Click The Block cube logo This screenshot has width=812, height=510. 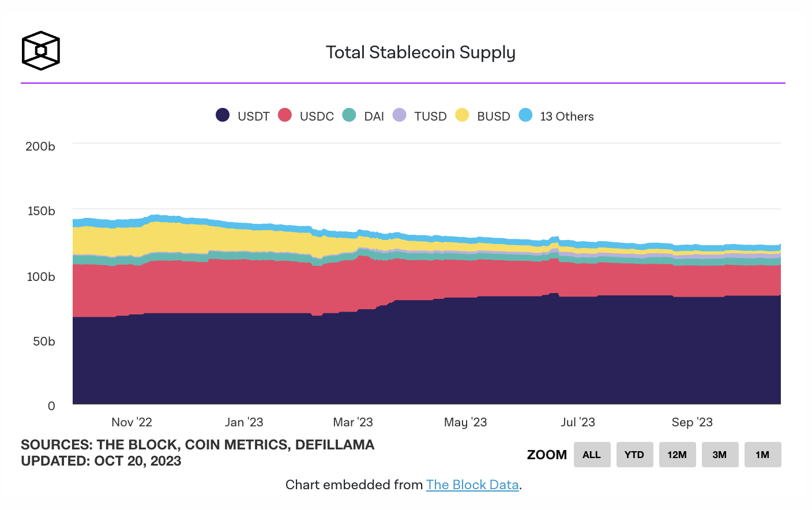pos(40,51)
